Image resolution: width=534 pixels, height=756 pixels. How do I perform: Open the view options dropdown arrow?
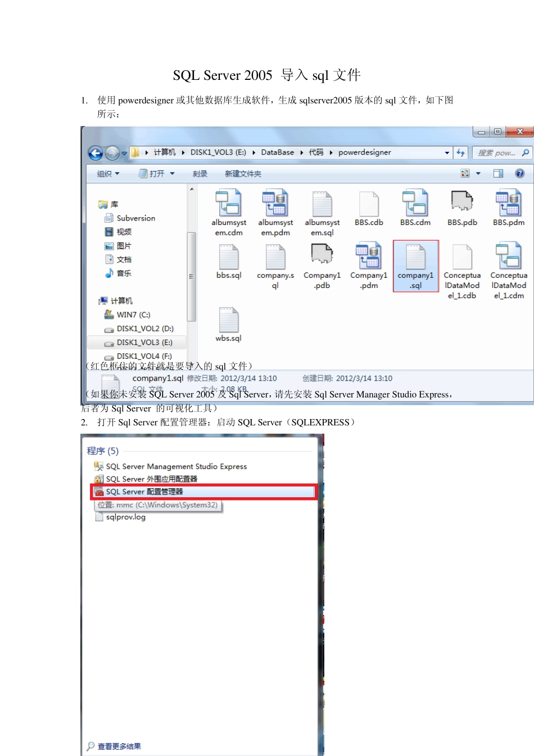[x=478, y=173]
